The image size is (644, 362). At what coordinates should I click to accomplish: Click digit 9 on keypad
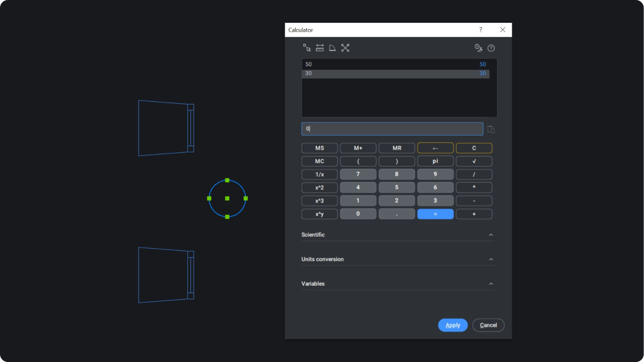coord(436,175)
